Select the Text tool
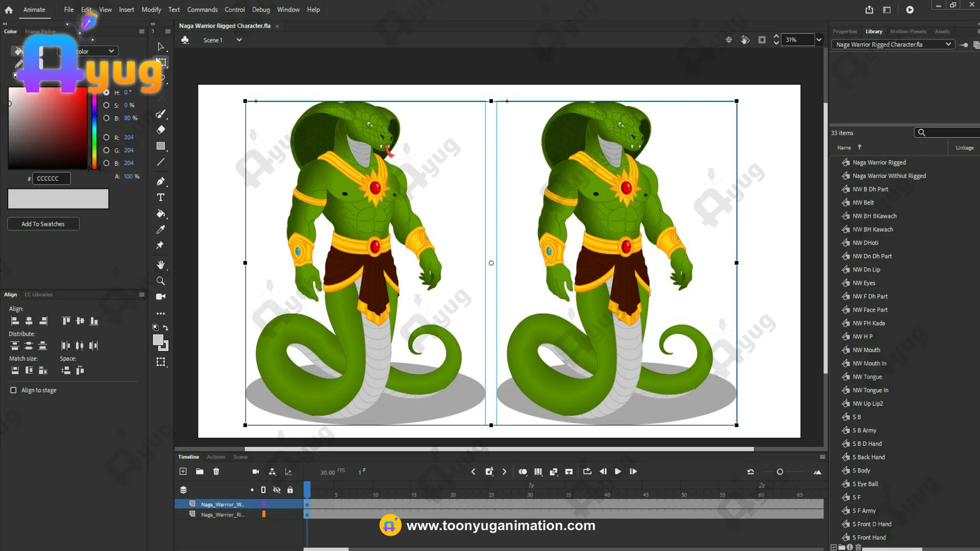The height and width of the screenshot is (551, 980). pyautogui.click(x=161, y=197)
